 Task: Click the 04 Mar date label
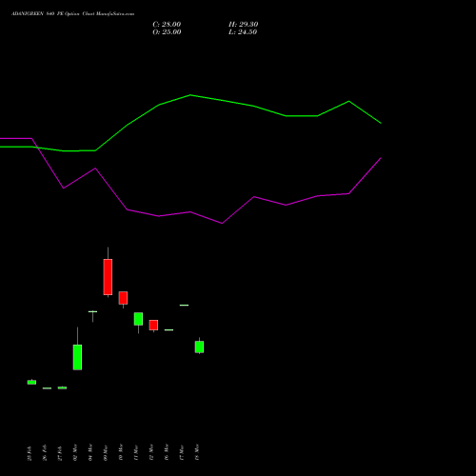(x=90, y=452)
